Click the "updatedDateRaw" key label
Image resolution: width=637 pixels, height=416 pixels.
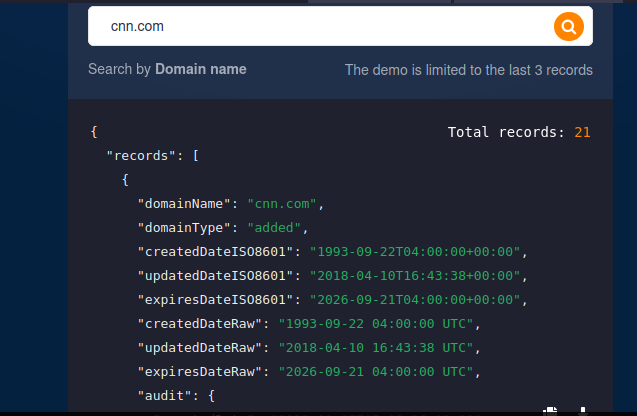pyautogui.click(x=200, y=347)
